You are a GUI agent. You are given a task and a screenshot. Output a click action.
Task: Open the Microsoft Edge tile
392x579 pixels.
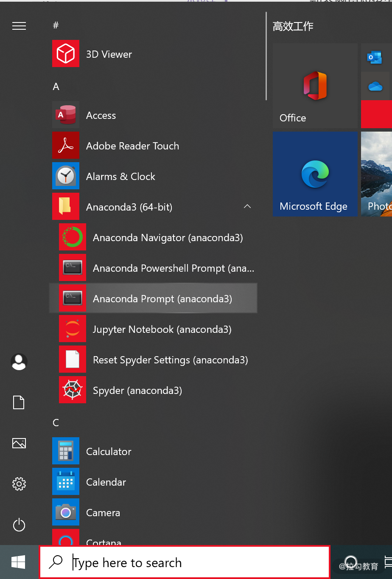click(315, 174)
